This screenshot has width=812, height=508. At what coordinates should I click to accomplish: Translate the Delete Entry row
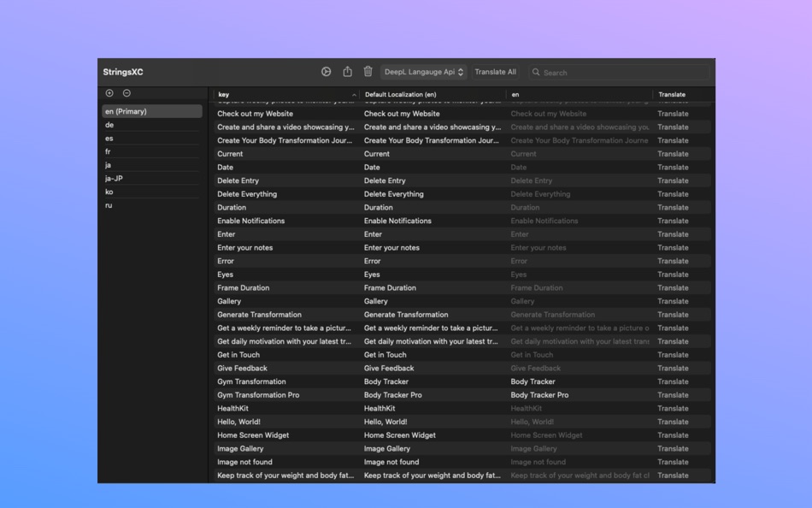tap(673, 181)
